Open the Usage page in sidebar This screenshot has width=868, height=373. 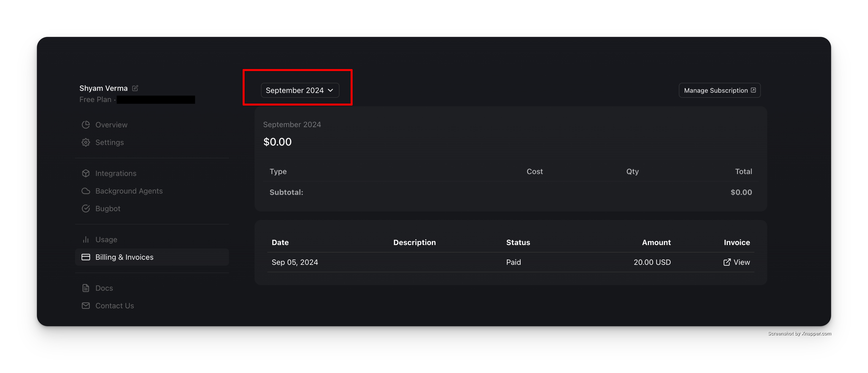106,239
